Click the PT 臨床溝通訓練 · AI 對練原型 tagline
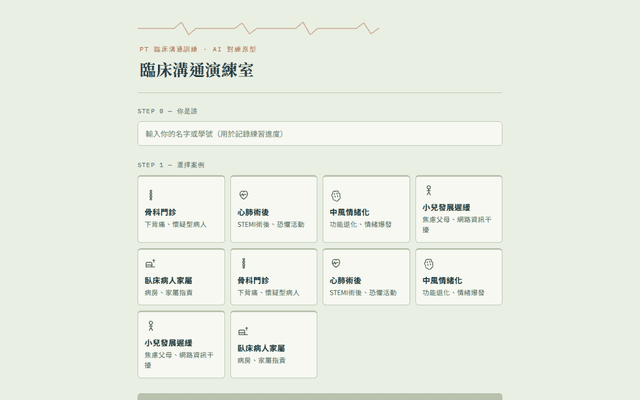The image size is (640, 400). click(x=198, y=49)
